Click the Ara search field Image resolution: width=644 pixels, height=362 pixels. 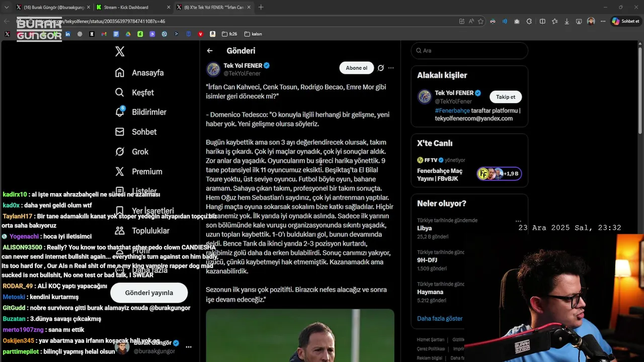[469, 51]
